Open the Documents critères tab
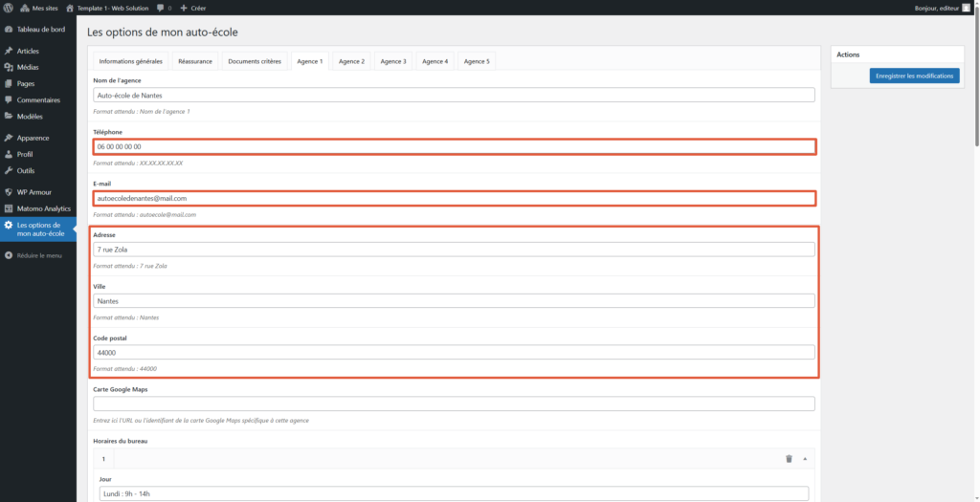This screenshot has height=502, width=980. click(255, 61)
